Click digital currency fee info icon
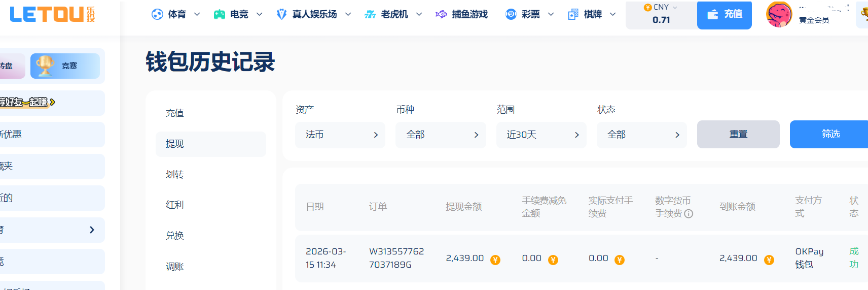The image size is (868, 290). (x=689, y=214)
